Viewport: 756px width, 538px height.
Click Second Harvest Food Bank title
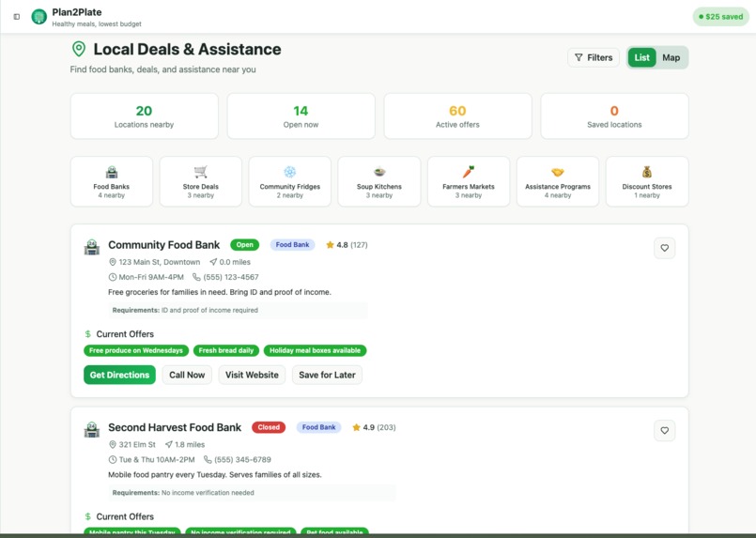pyautogui.click(x=175, y=427)
